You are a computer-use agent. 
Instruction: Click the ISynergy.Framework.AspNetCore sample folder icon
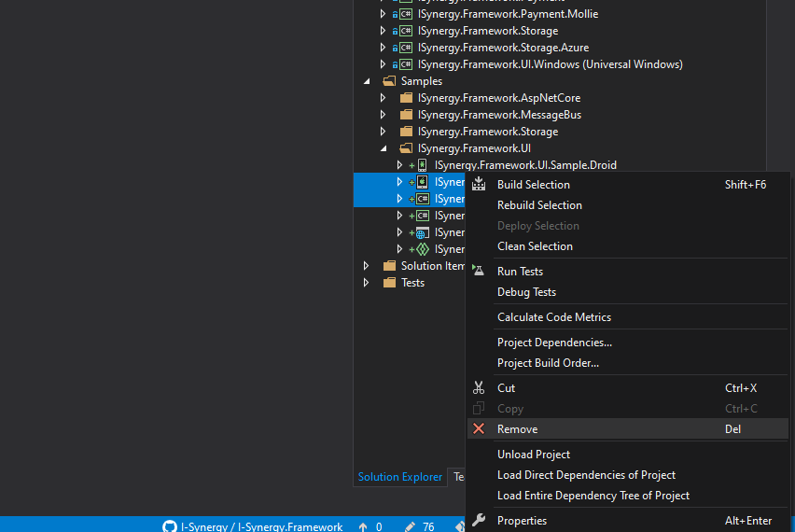click(x=406, y=98)
